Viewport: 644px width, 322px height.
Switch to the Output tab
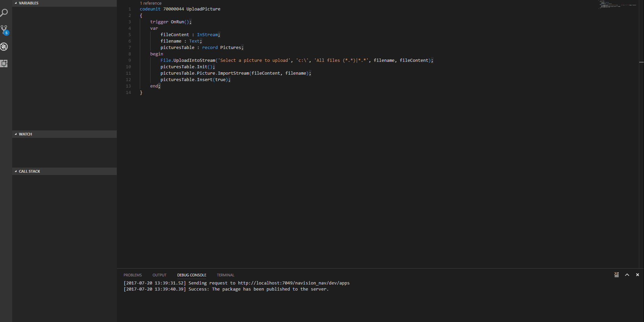click(x=159, y=275)
